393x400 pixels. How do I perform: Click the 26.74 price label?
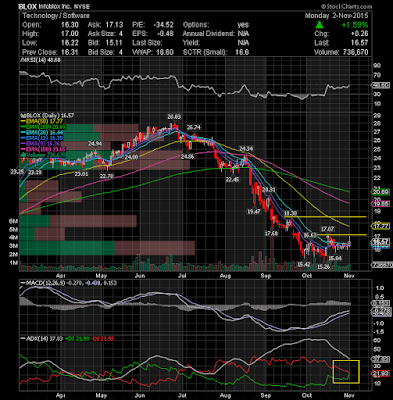pyautogui.click(x=194, y=127)
